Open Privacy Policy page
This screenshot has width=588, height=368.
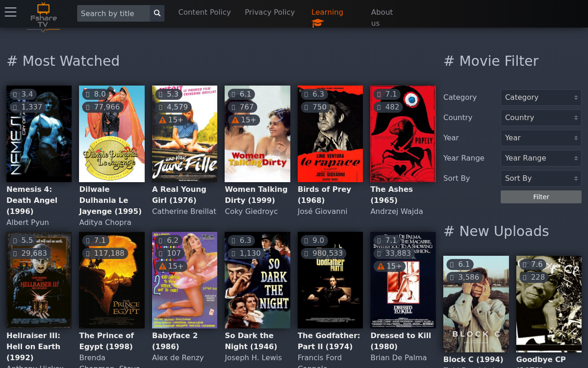coord(270,12)
